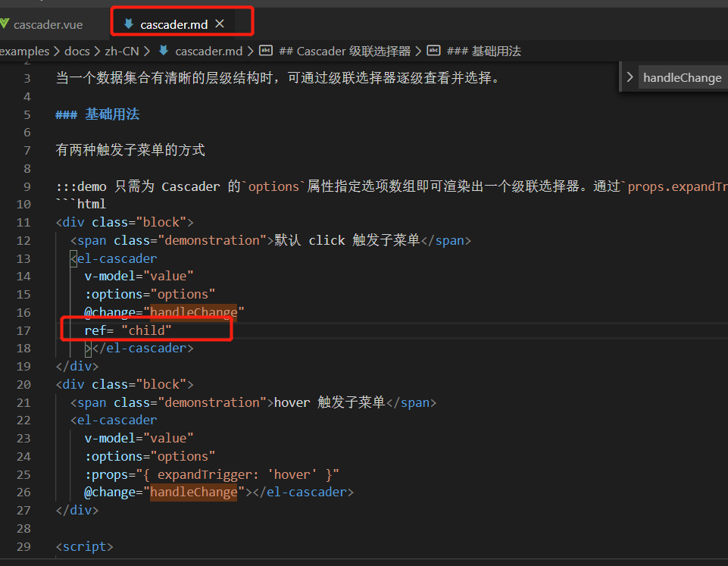Click the closing '</div>' on line 19

tap(77, 366)
